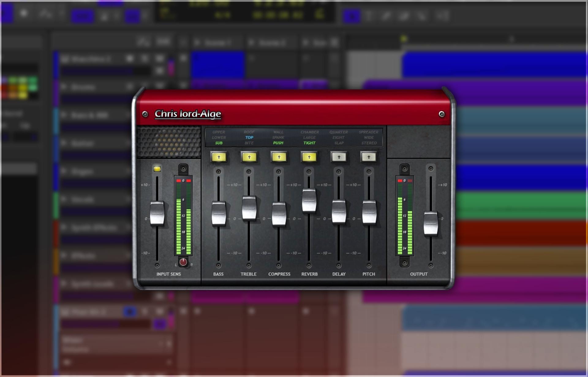
Task: Select the TIGHT reverb mode label
Action: (x=309, y=143)
